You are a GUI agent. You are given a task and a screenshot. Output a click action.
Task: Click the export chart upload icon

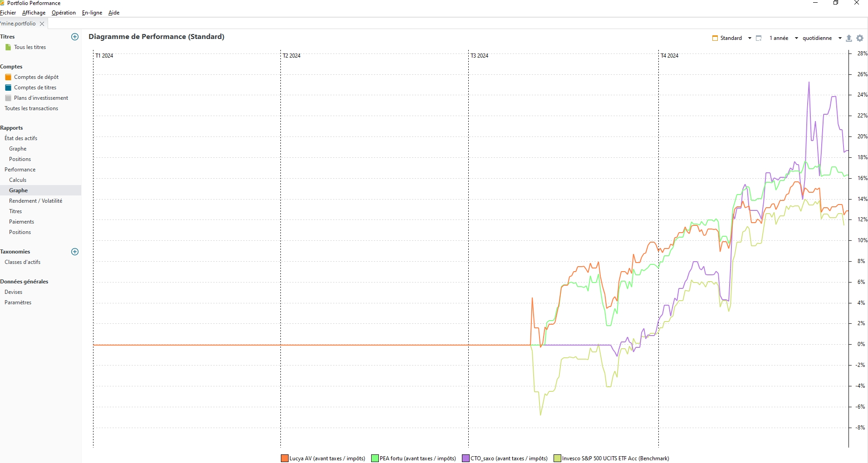point(849,38)
